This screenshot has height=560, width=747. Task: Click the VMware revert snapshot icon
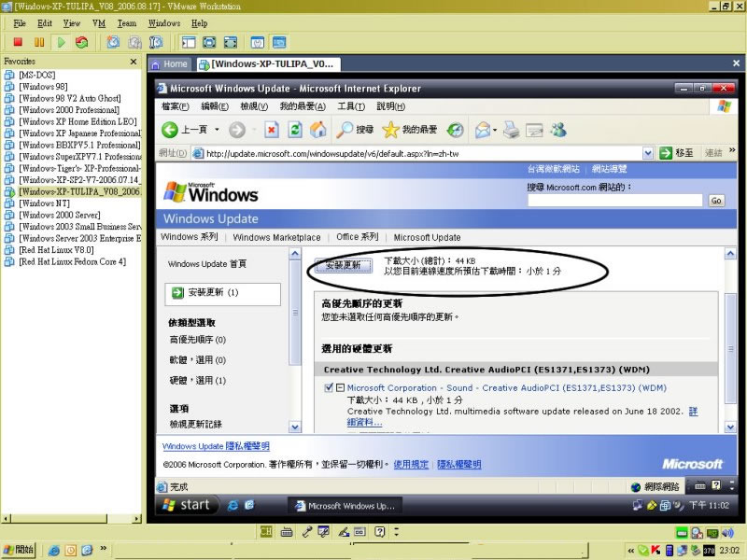pos(134,42)
